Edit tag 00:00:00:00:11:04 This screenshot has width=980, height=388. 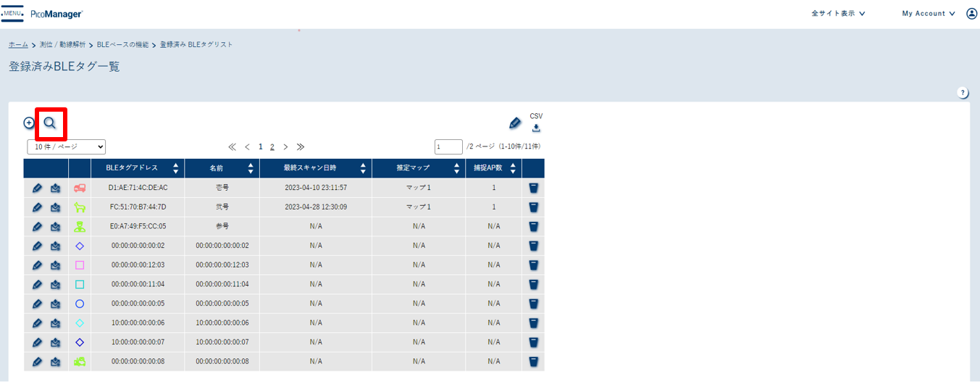pyautogui.click(x=37, y=284)
